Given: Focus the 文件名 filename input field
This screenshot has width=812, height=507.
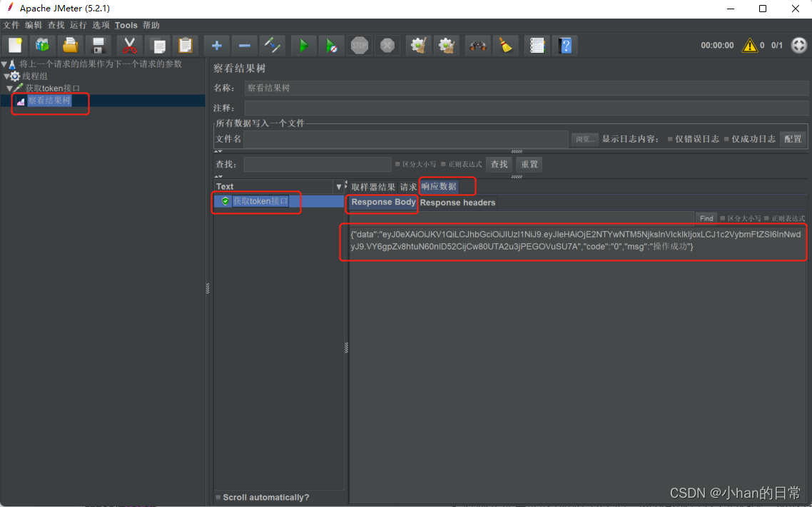Looking at the screenshot, I should [x=406, y=139].
